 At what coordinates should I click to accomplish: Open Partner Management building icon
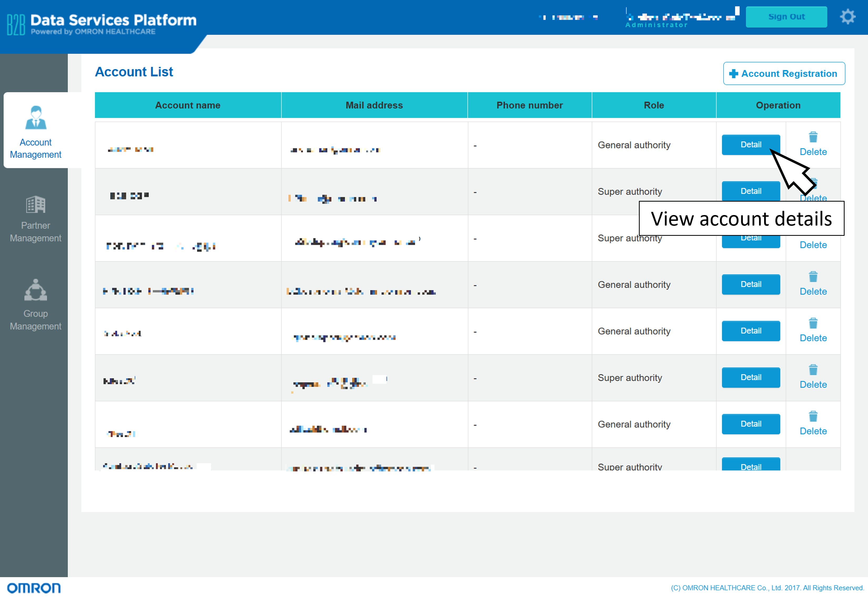click(x=36, y=205)
